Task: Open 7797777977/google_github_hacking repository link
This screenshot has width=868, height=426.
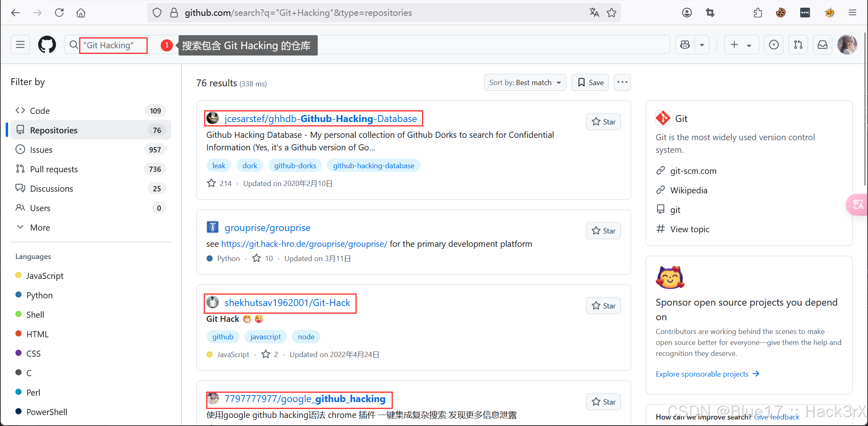Action: (305, 399)
